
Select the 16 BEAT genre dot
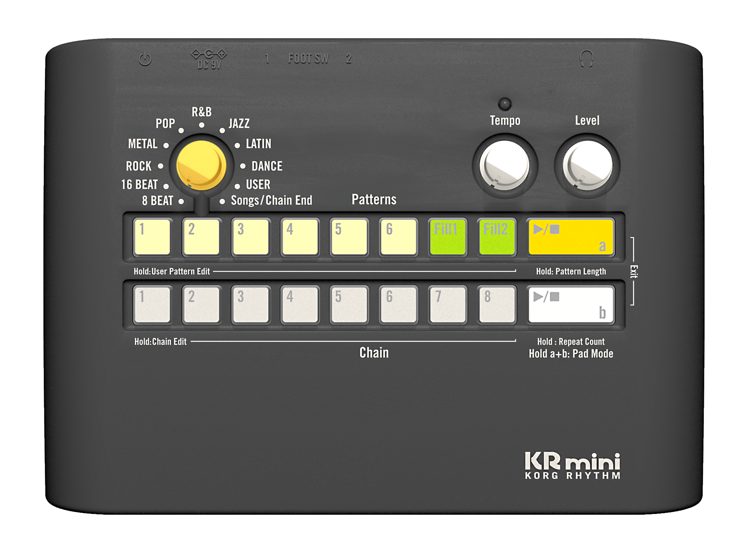point(166,186)
